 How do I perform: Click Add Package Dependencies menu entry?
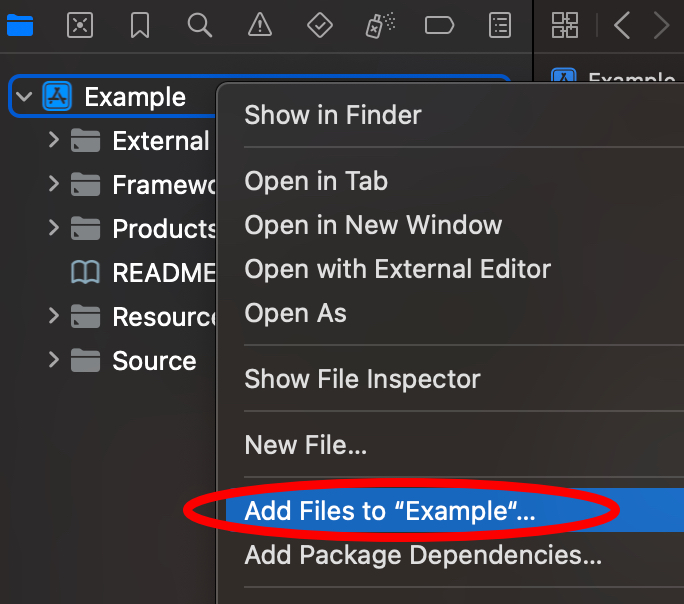423,554
